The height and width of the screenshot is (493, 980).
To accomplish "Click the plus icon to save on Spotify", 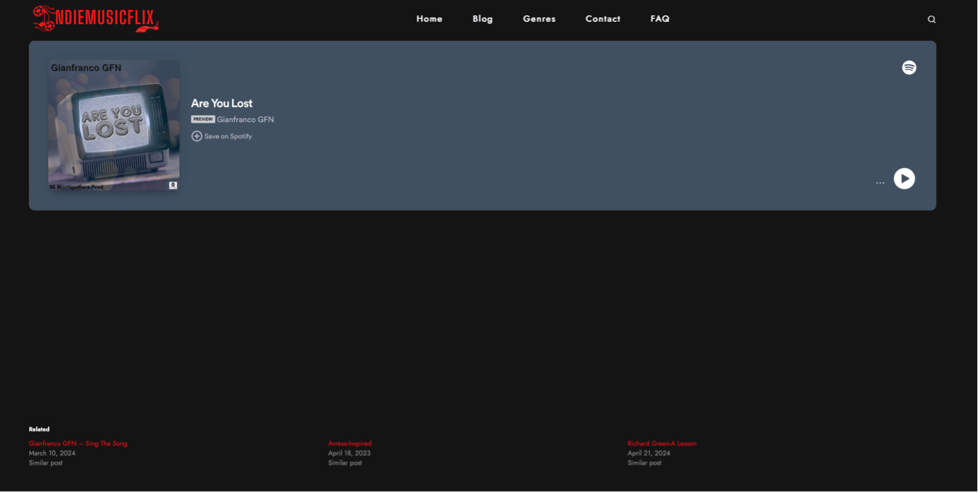I will tap(197, 137).
